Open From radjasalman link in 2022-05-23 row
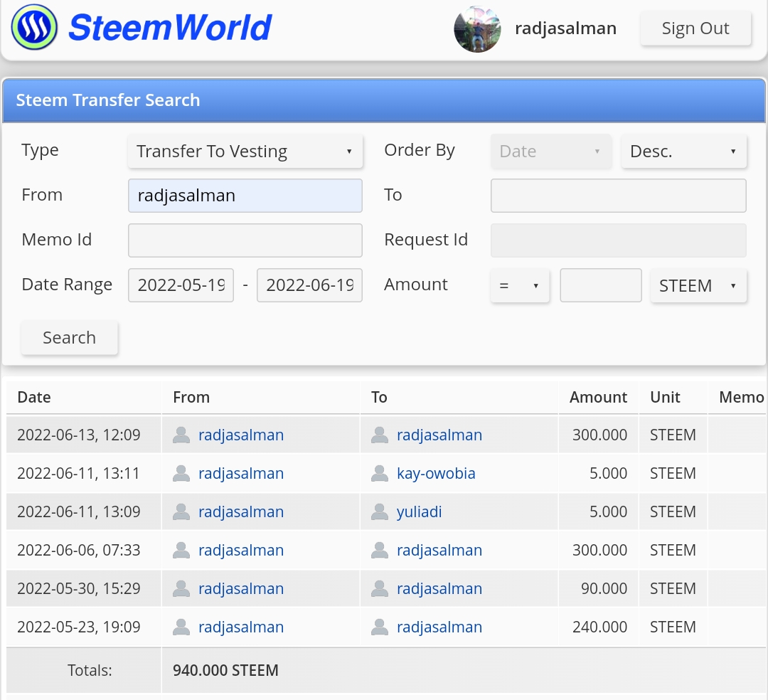 (241, 627)
